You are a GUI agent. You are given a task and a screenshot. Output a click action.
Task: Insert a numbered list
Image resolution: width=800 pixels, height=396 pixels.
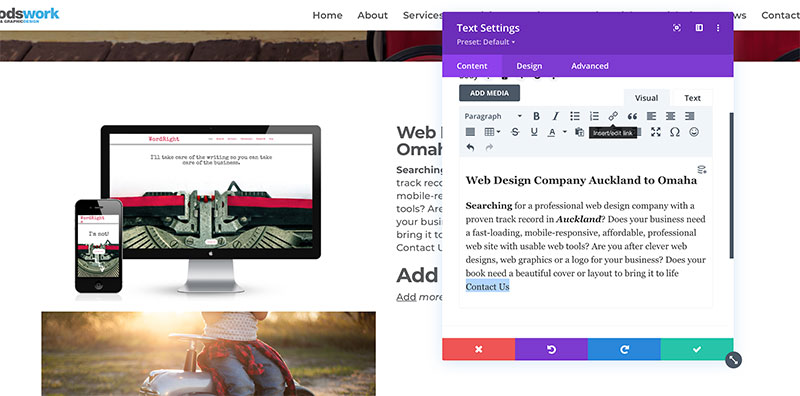[594, 116]
